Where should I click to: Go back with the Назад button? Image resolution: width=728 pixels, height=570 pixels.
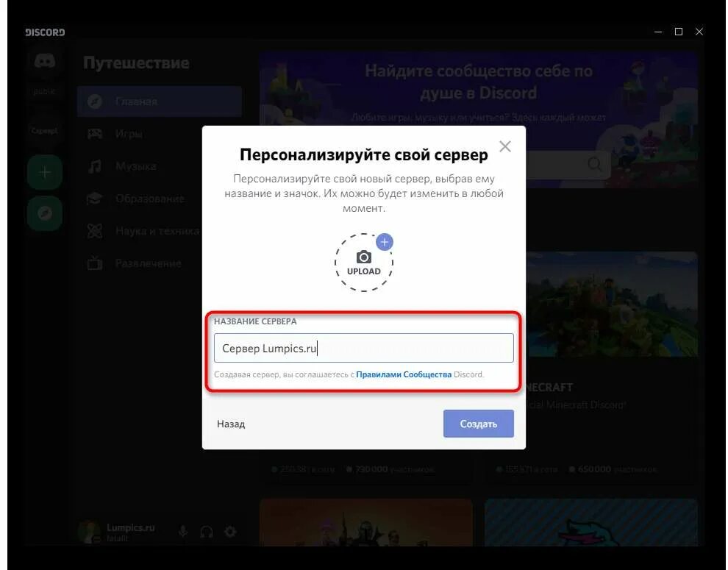click(x=231, y=424)
